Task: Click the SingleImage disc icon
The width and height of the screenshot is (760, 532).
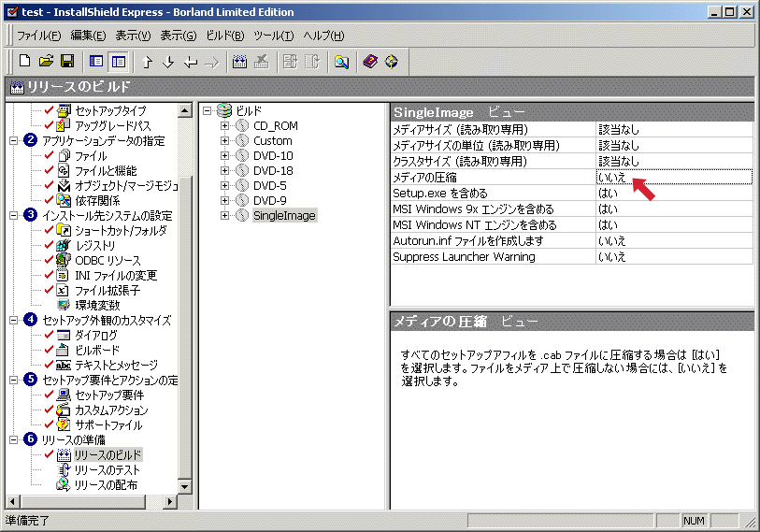Action: tap(242, 215)
